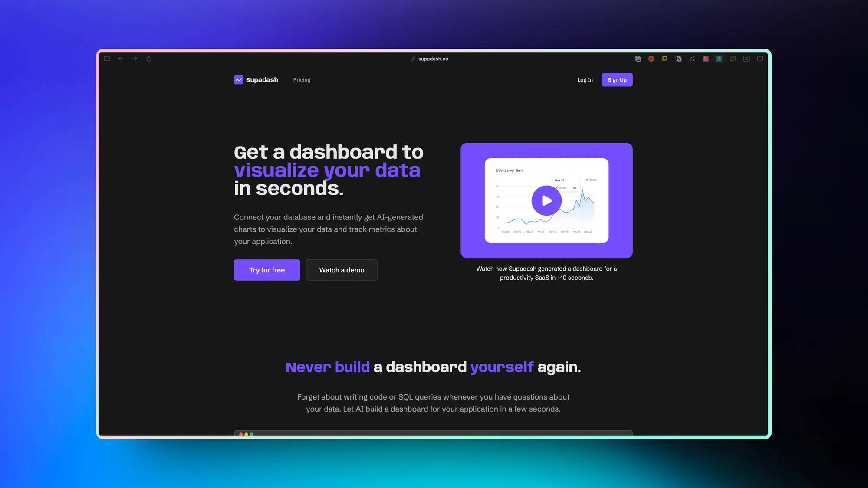The height and width of the screenshot is (488, 868).
Task: Click the browser forward navigation arrow
Action: tap(134, 59)
